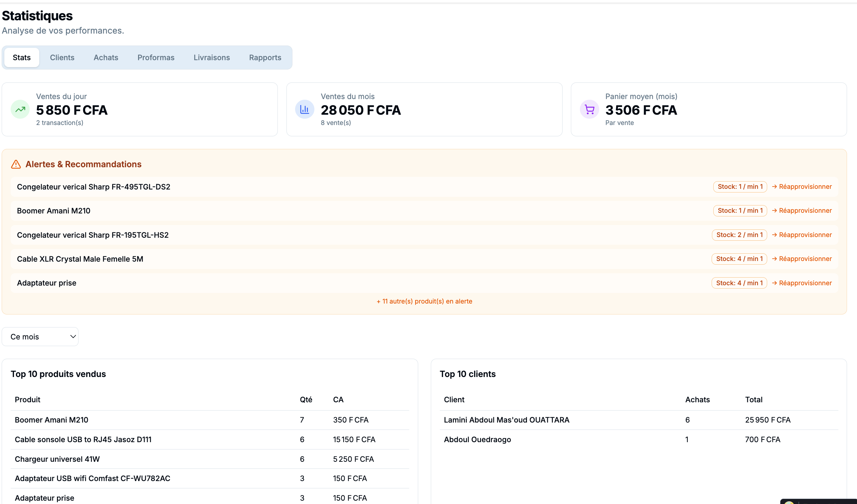Click Réapprovisionner for Congelateur Sharp FR-495TGL-DS2
Image resolution: width=857 pixels, height=504 pixels.
801,187
